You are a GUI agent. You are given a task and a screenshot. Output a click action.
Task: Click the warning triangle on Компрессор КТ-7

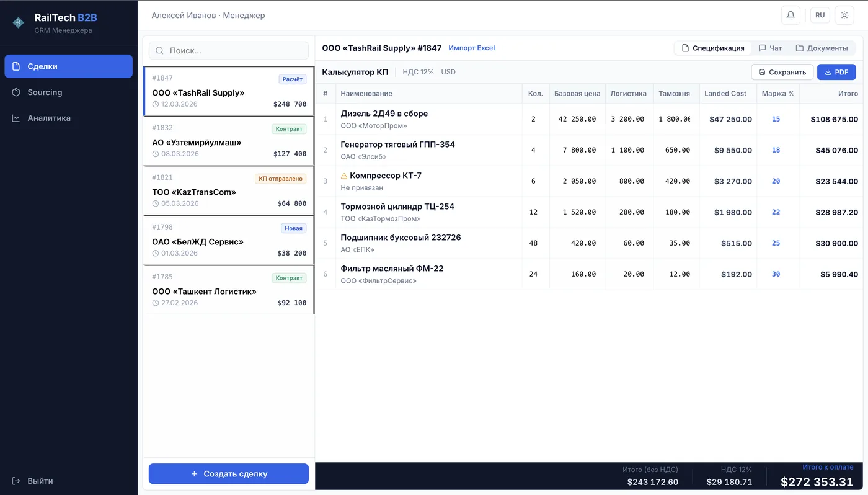tap(345, 175)
